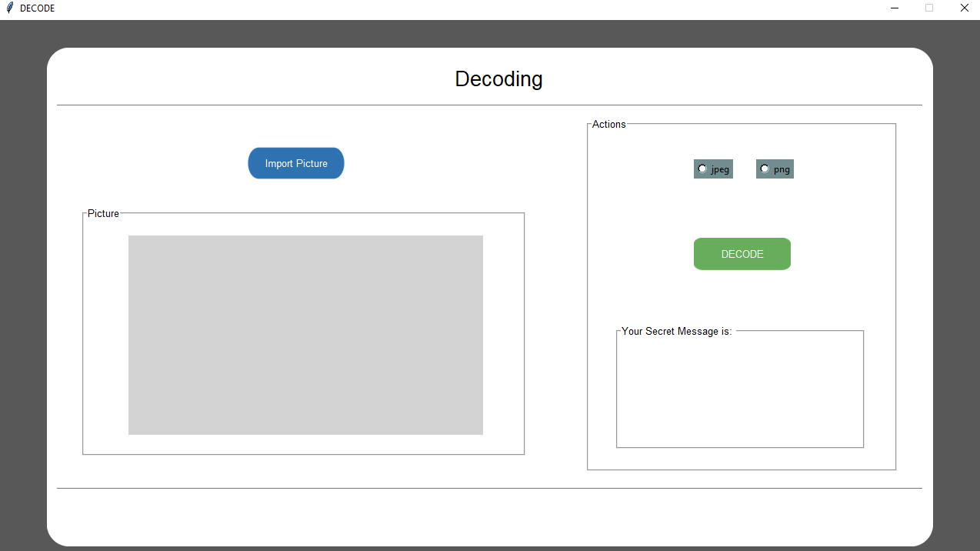Click the "Picture" frame label
This screenshot has height=551, width=980.
103,213
